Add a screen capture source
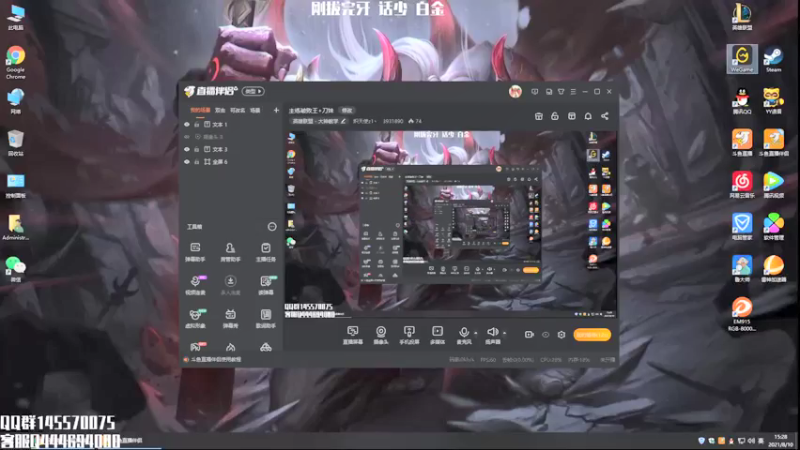Image resolution: width=800 pixels, height=450 pixels. click(x=353, y=335)
